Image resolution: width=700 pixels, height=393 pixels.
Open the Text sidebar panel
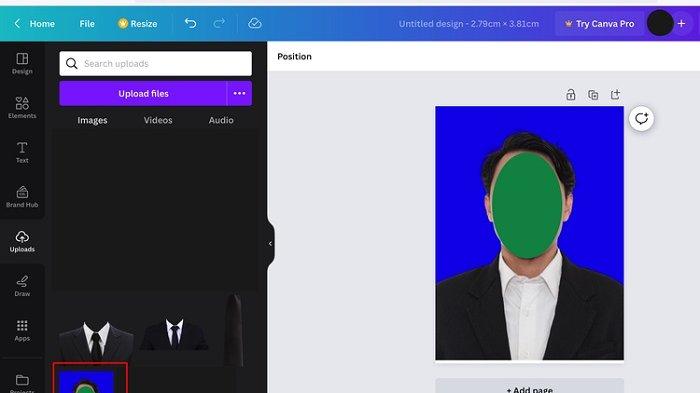click(x=22, y=152)
